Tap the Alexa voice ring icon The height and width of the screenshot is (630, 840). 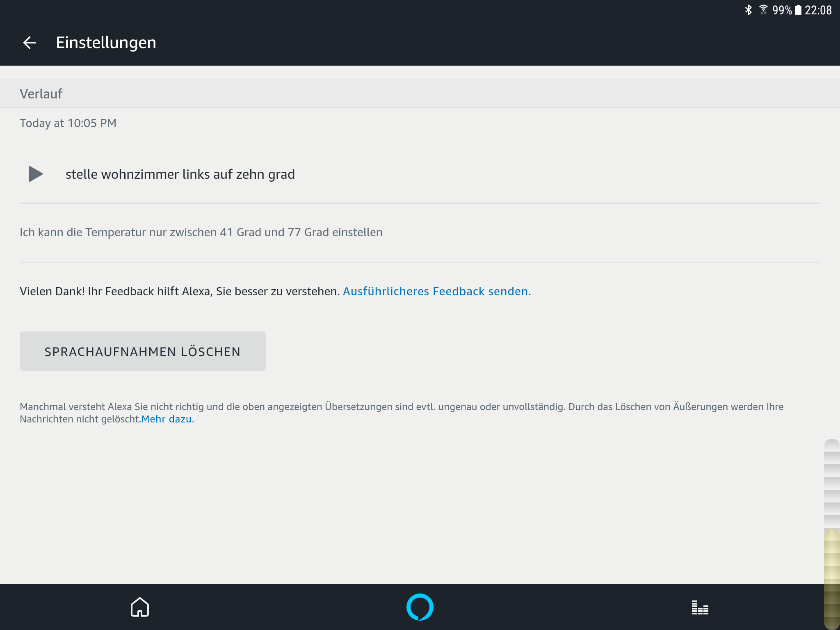(420, 607)
